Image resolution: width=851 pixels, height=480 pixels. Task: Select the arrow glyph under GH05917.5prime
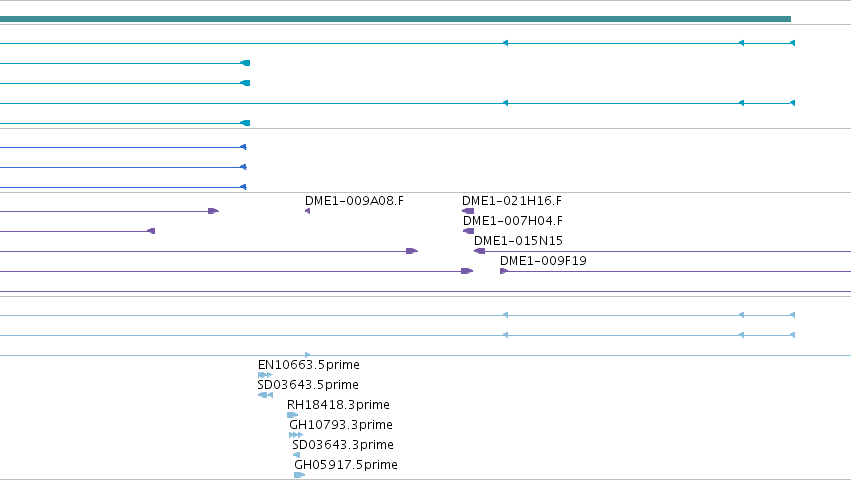point(299,475)
